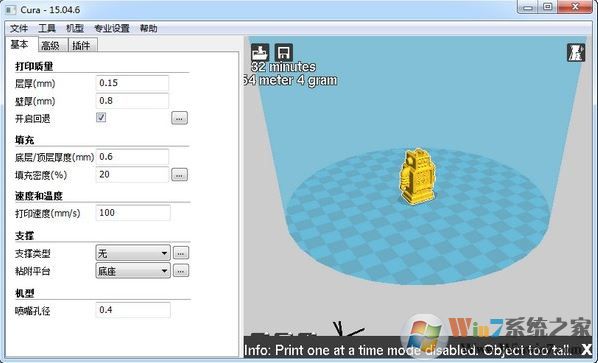Click the 32 minutes print time text
The width and height of the screenshot is (598, 363).
284,67
